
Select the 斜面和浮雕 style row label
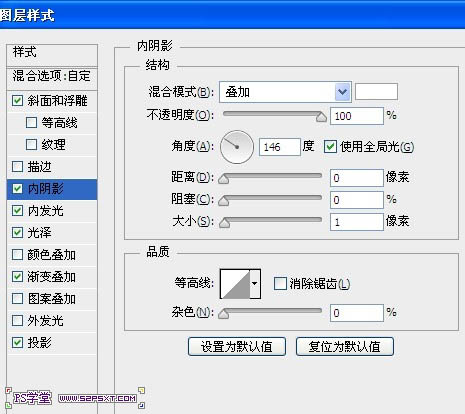coord(58,101)
